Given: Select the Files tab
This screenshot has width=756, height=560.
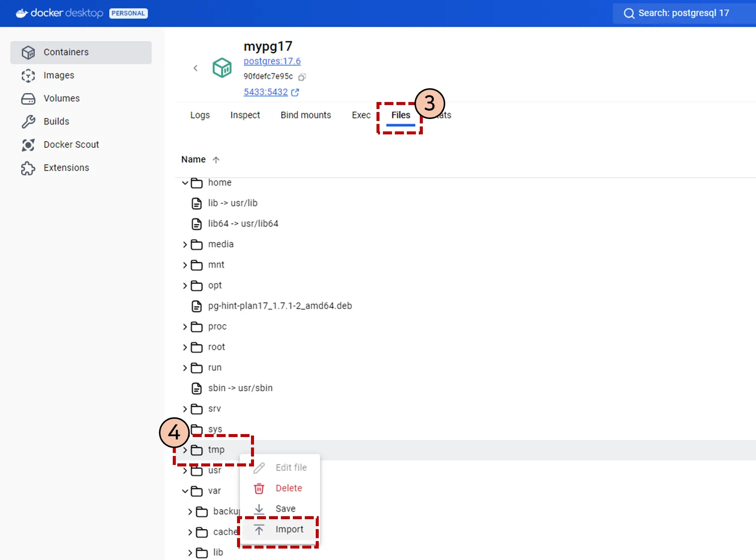Looking at the screenshot, I should (x=401, y=115).
